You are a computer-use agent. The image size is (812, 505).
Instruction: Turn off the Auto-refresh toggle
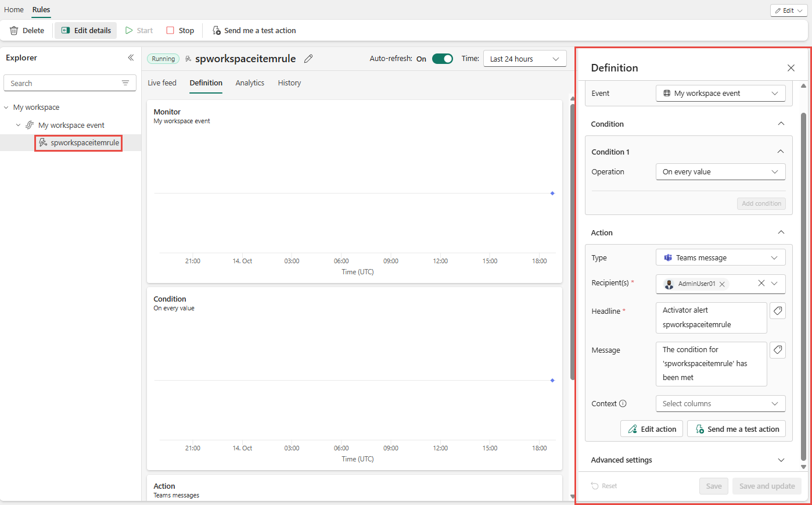(442, 59)
